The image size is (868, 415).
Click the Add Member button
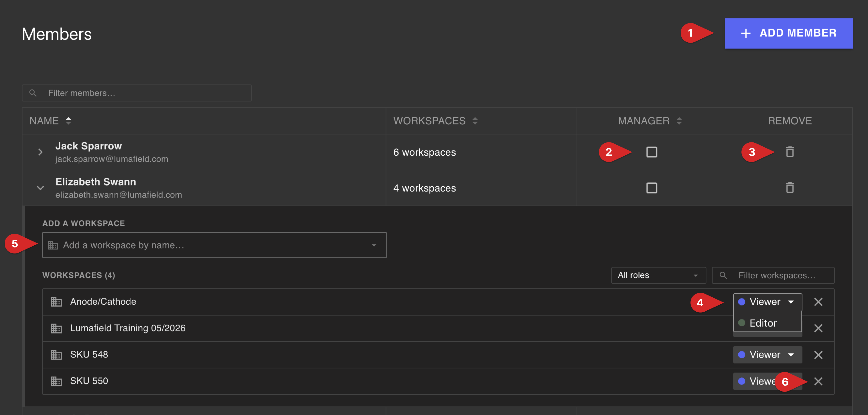[x=788, y=33]
